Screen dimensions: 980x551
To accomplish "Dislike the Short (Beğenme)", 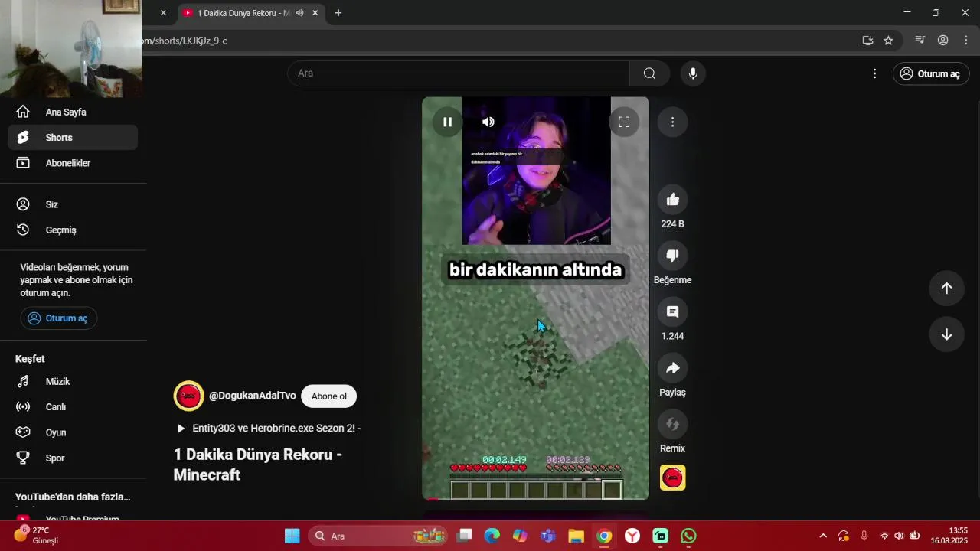I will [672, 256].
